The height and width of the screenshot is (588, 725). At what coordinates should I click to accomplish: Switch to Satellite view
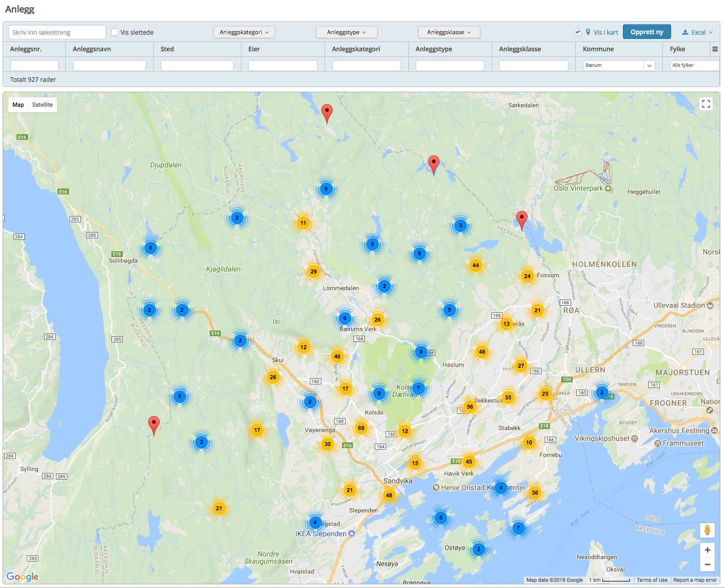coord(42,105)
